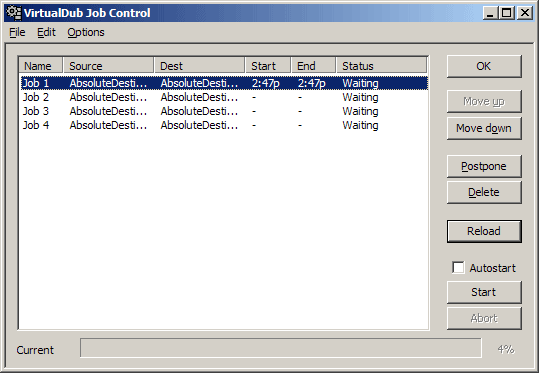Click the Move up button
Screen dimensions: 539x373
484,101
